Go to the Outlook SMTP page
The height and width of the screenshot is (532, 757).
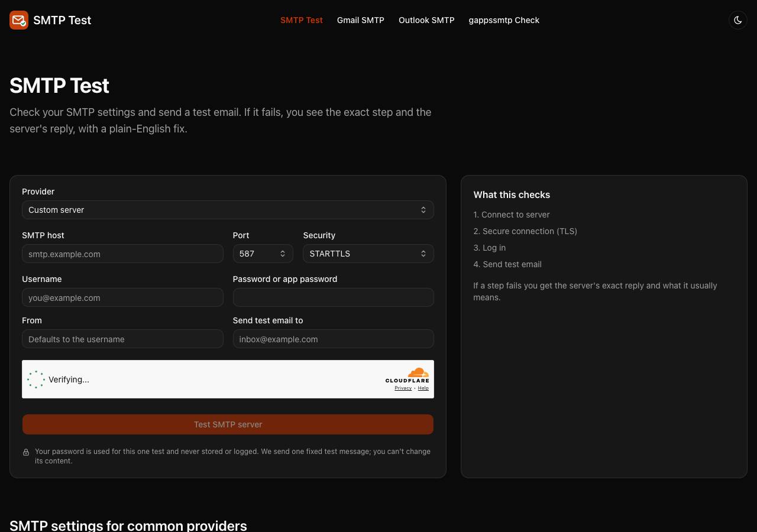point(426,20)
